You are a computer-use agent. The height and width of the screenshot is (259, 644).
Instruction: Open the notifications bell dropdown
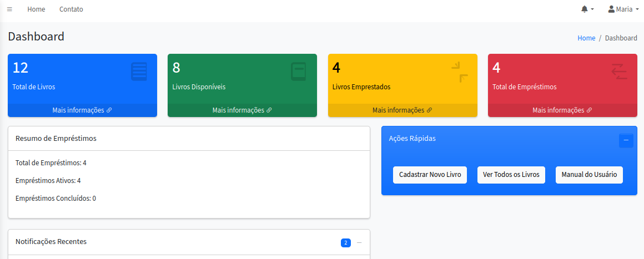coord(587,9)
